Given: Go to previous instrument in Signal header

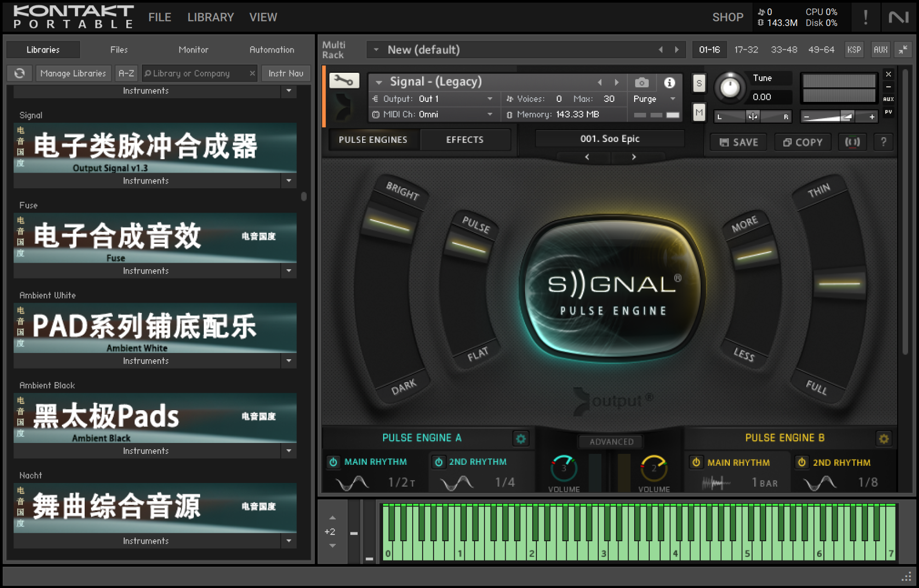Looking at the screenshot, I should coord(600,82).
